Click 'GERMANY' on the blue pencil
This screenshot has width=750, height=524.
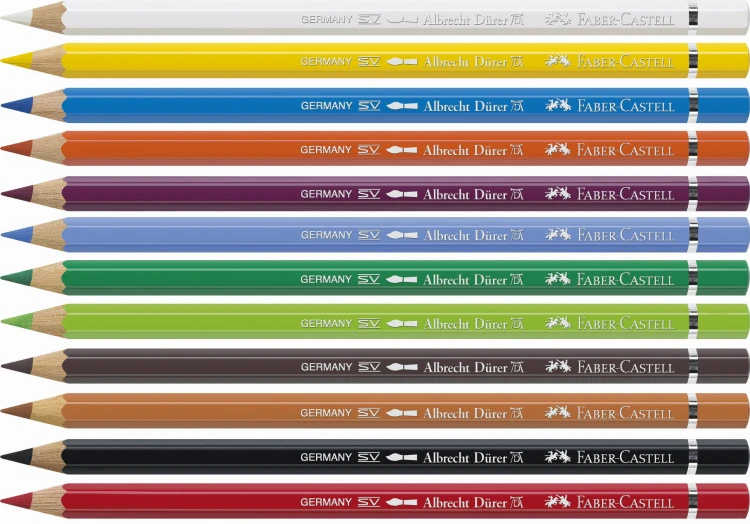coord(326,106)
